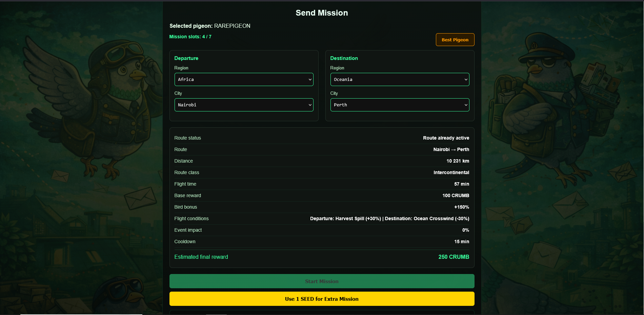Open the Departure Region dropdown showing Africa
The height and width of the screenshot is (315, 644).
coord(244,79)
